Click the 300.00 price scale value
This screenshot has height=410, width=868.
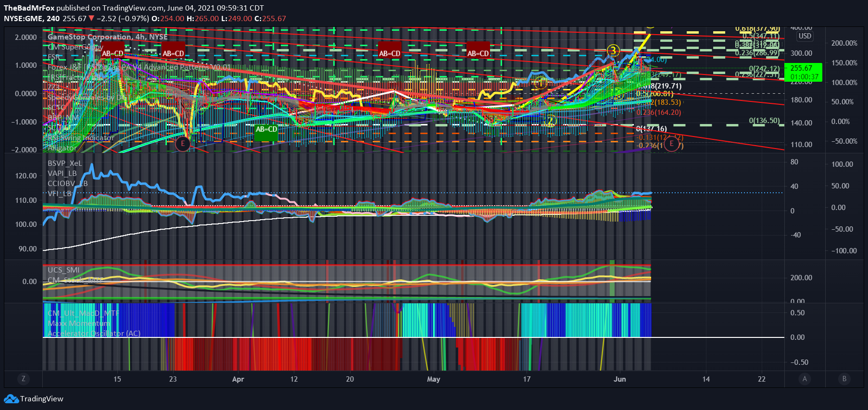pyautogui.click(x=802, y=53)
